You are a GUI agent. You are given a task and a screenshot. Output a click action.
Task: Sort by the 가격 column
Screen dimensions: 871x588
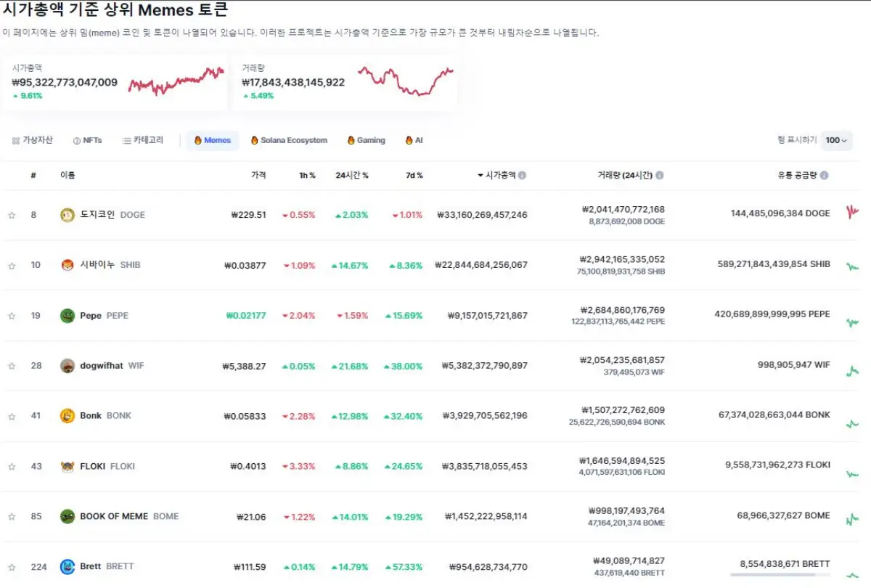tap(258, 176)
